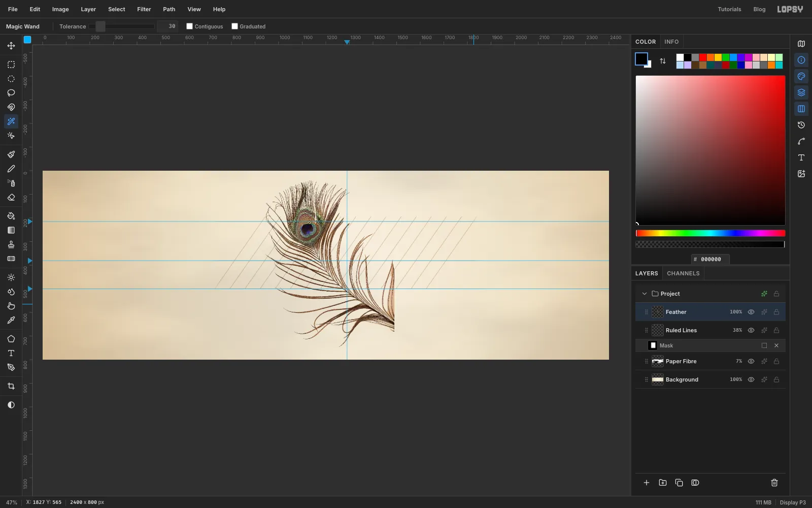Hide the Paper Fibre layer

pos(751,361)
